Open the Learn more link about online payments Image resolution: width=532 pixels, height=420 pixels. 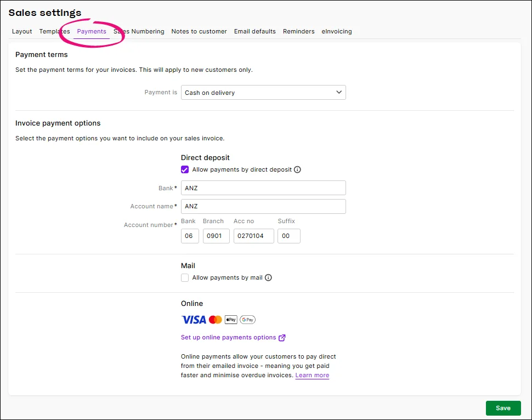[x=312, y=375]
